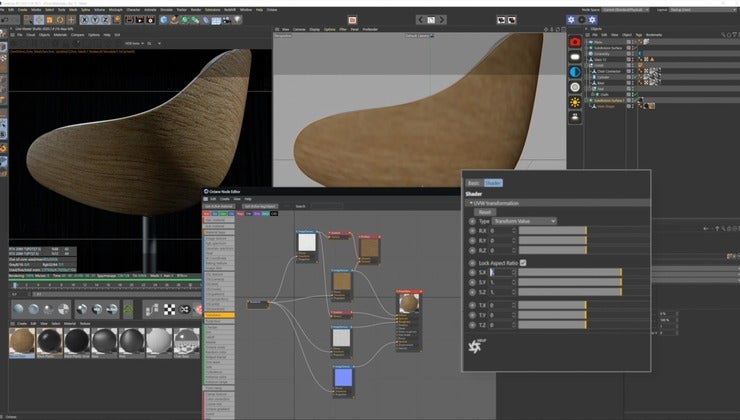The width and height of the screenshot is (740, 420).
Task: Click the first blue sphere icon in Live Viewer bar
Action: (x=18, y=310)
